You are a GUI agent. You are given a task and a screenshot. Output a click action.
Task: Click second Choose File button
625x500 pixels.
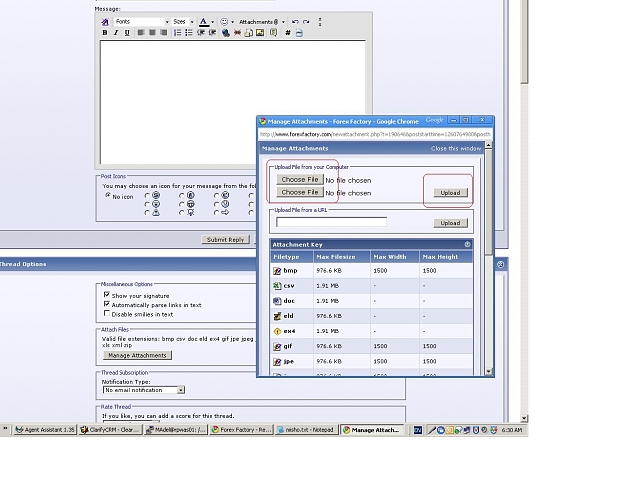pos(300,193)
